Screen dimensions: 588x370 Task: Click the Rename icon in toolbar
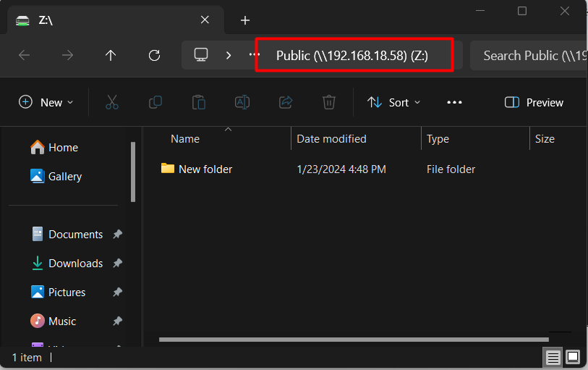pyautogui.click(x=242, y=102)
